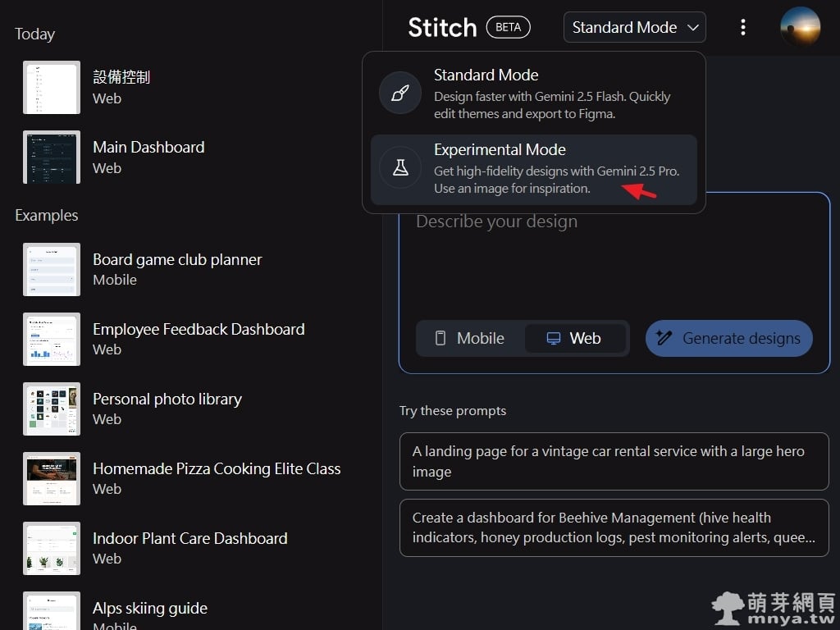Click the paintbrush icon for Standard Mode
The width and height of the screenshot is (840, 630).
pyautogui.click(x=399, y=94)
